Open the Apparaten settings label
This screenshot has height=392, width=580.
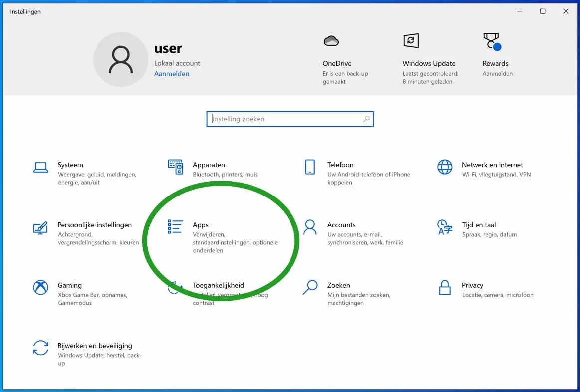pos(209,165)
